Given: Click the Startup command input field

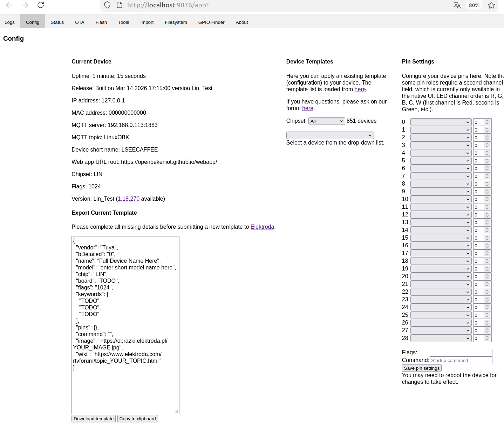Looking at the screenshot, I should click(x=461, y=360).
